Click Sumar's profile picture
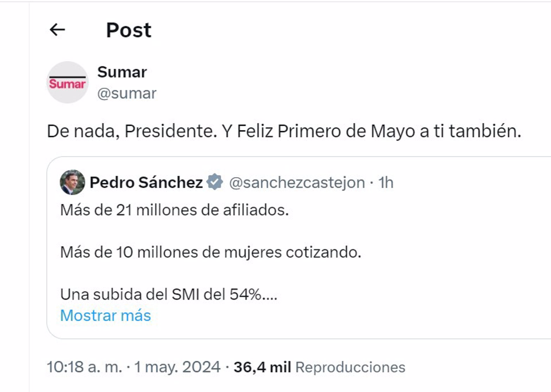551x392 pixels. pyautogui.click(x=67, y=83)
